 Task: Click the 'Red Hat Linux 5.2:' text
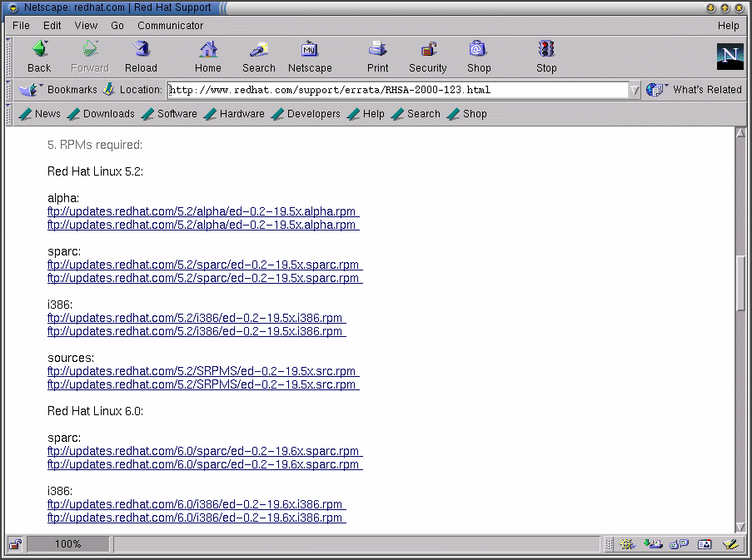96,171
